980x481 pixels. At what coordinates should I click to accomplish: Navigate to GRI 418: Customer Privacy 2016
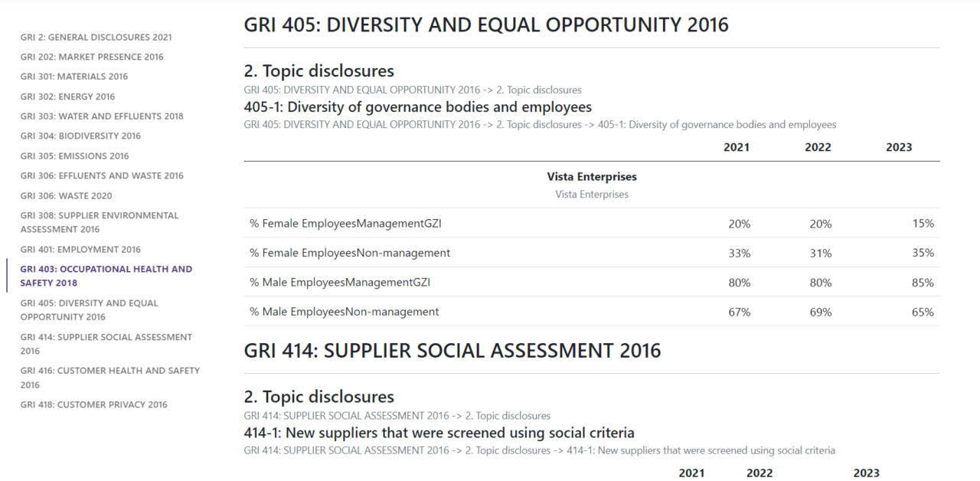pos(93,404)
